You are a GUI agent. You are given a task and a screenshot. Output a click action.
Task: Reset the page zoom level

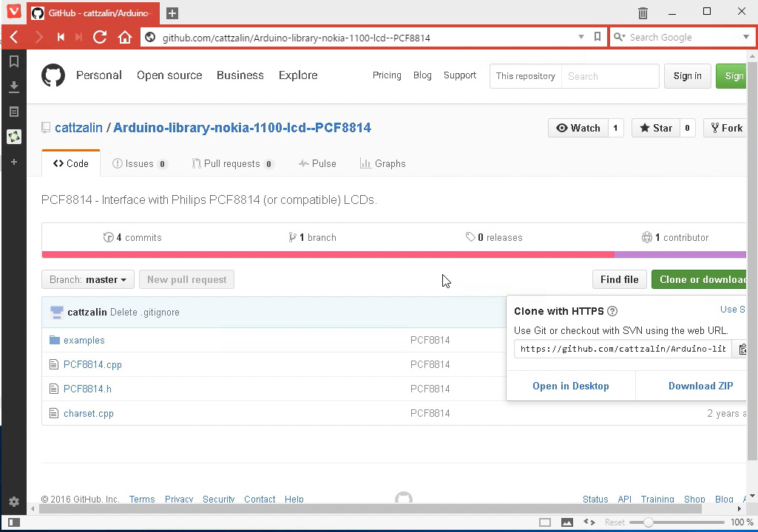(615, 522)
